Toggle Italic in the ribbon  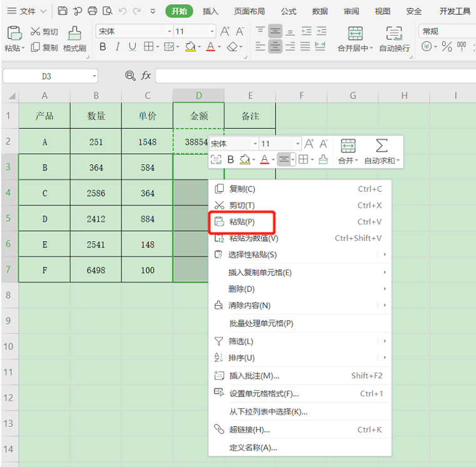[x=118, y=46]
